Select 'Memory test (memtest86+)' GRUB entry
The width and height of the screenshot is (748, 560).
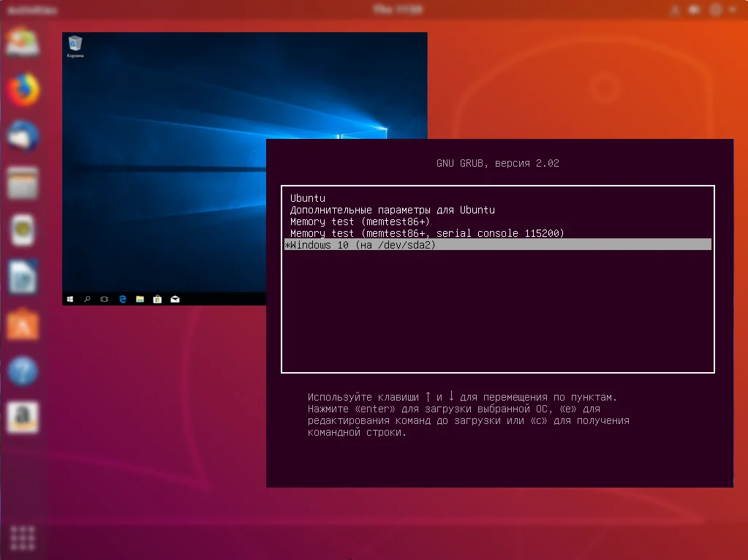[x=497, y=222]
